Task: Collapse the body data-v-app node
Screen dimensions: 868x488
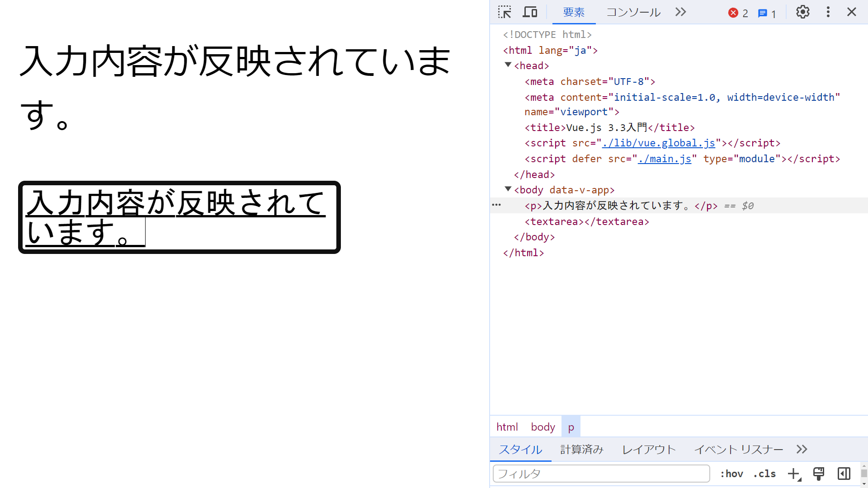Action: click(508, 189)
